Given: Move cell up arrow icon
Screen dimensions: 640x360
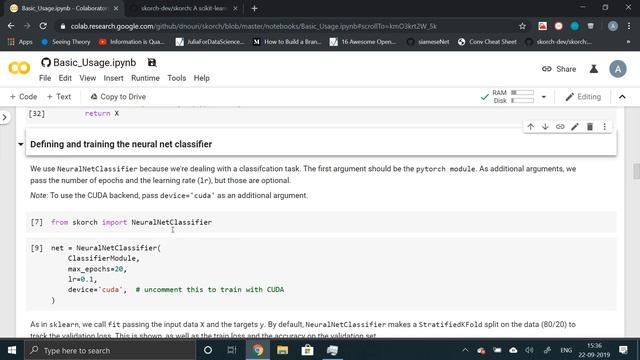Looking at the screenshot, I should click(530, 127).
